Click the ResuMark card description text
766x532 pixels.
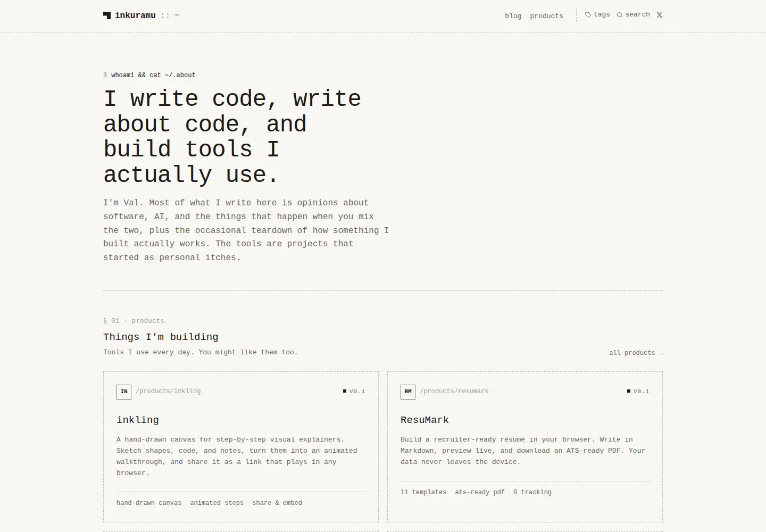523,451
